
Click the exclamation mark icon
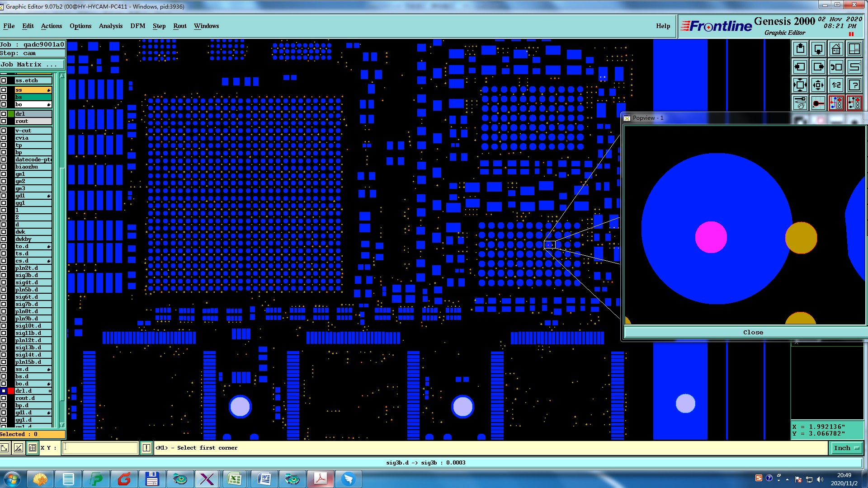(146, 448)
